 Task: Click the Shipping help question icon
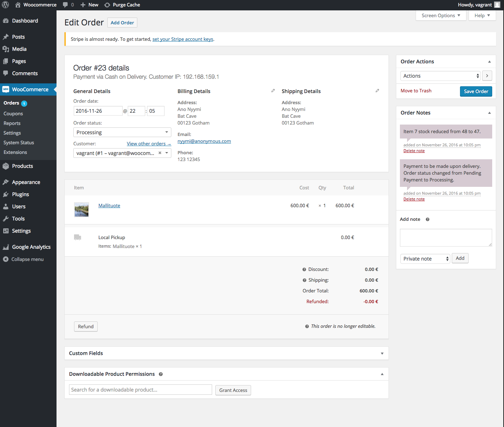[304, 280]
